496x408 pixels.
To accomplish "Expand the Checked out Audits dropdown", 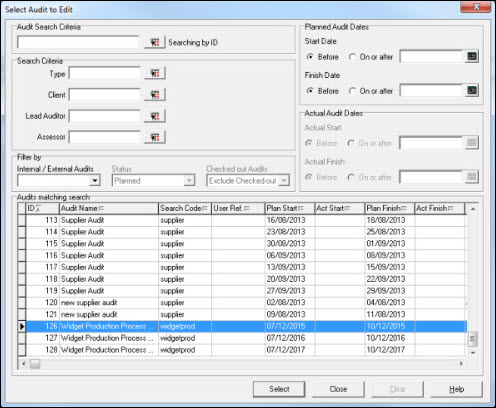I will coord(284,181).
